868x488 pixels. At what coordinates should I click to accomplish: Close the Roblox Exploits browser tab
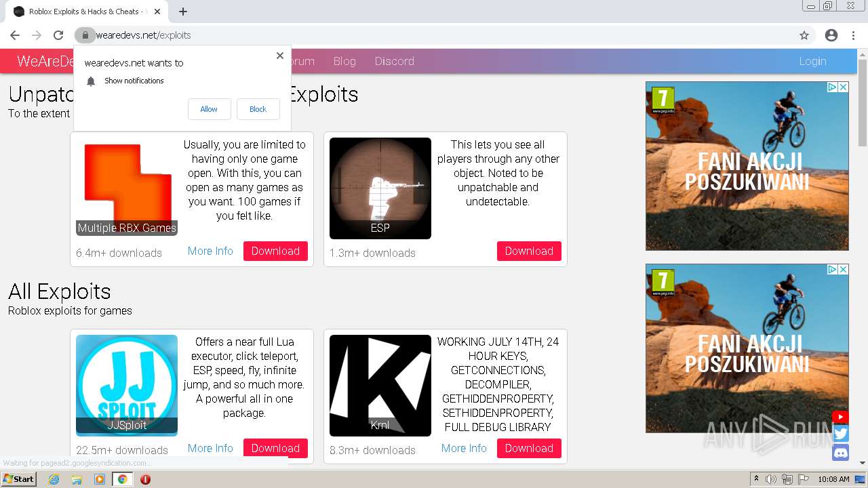tap(157, 12)
